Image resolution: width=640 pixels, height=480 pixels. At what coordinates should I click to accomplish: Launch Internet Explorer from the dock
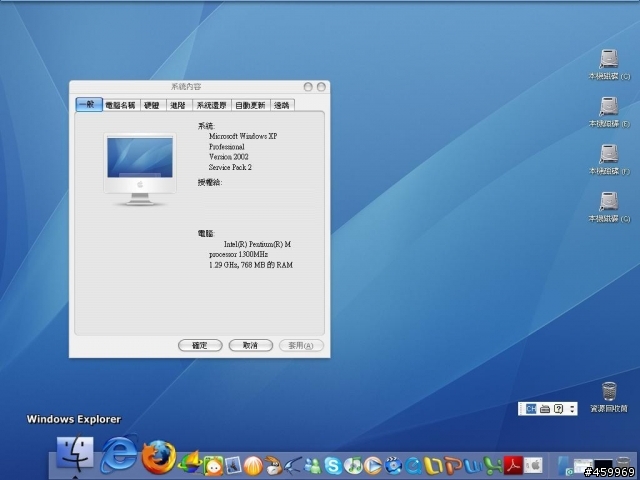pyautogui.click(x=119, y=455)
